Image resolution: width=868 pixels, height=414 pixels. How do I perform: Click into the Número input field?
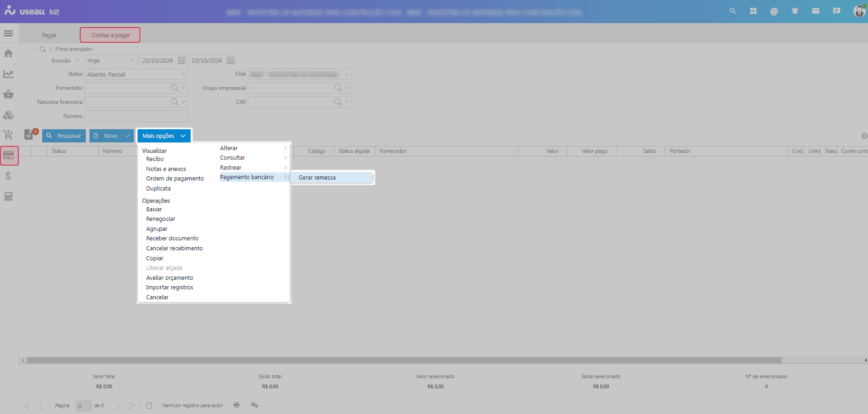136,116
